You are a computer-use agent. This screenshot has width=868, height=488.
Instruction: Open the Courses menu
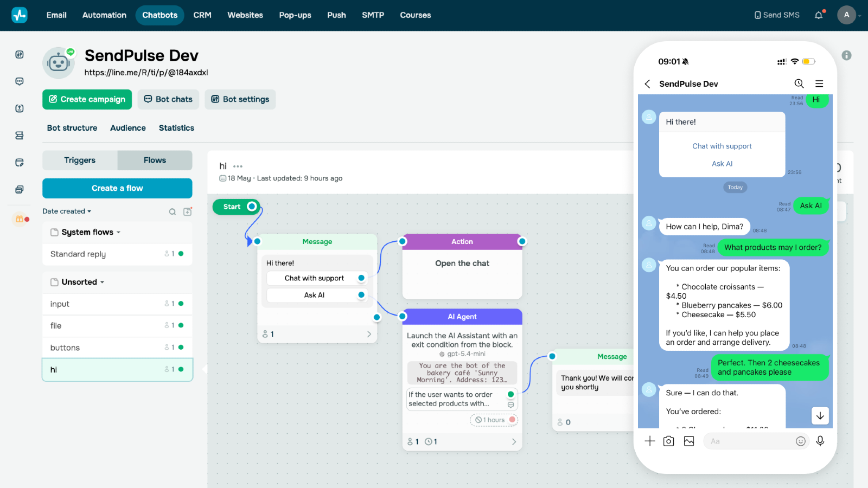(416, 15)
